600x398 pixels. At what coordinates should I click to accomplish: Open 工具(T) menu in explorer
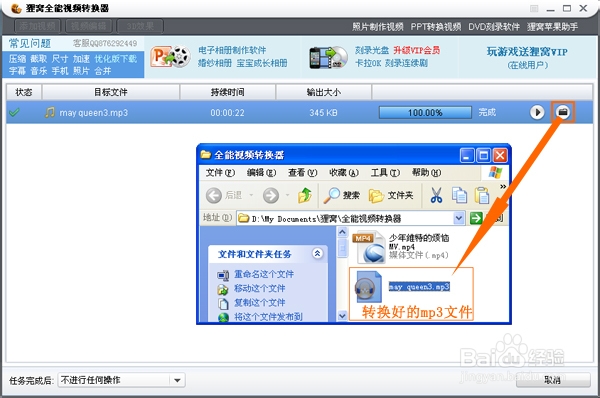385,173
